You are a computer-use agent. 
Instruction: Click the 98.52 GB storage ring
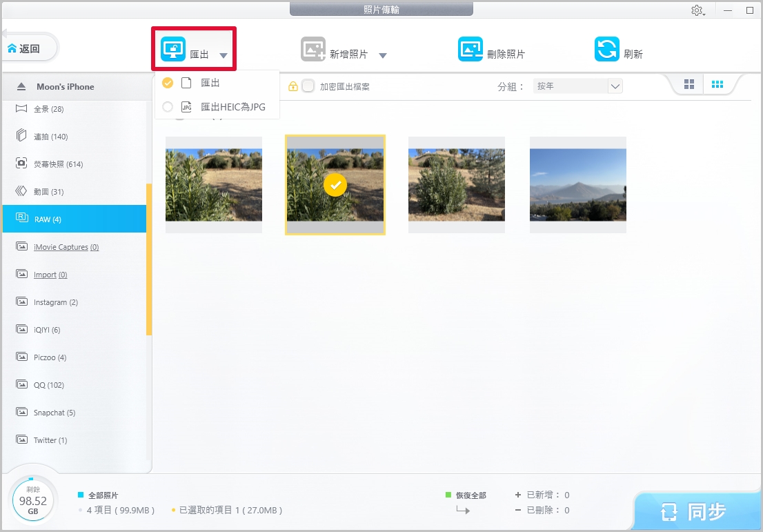tap(32, 500)
